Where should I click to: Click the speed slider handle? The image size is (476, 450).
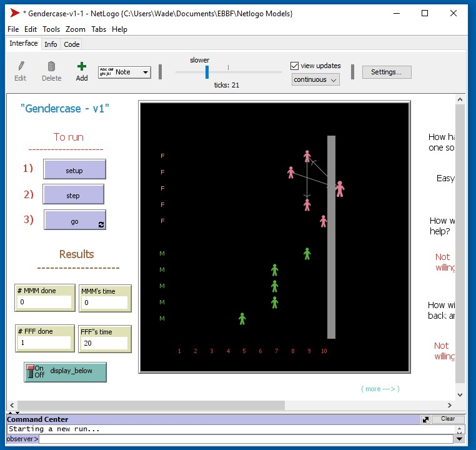click(207, 72)
